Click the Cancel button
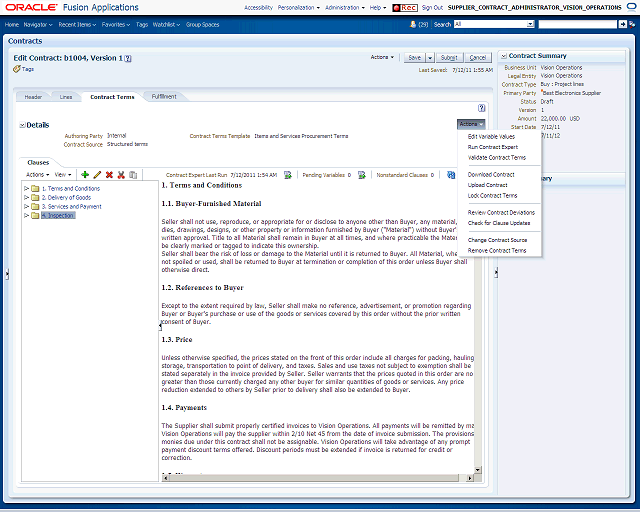Screen dimensions: 640x512 pyautogui.click(x=478, y=58)
